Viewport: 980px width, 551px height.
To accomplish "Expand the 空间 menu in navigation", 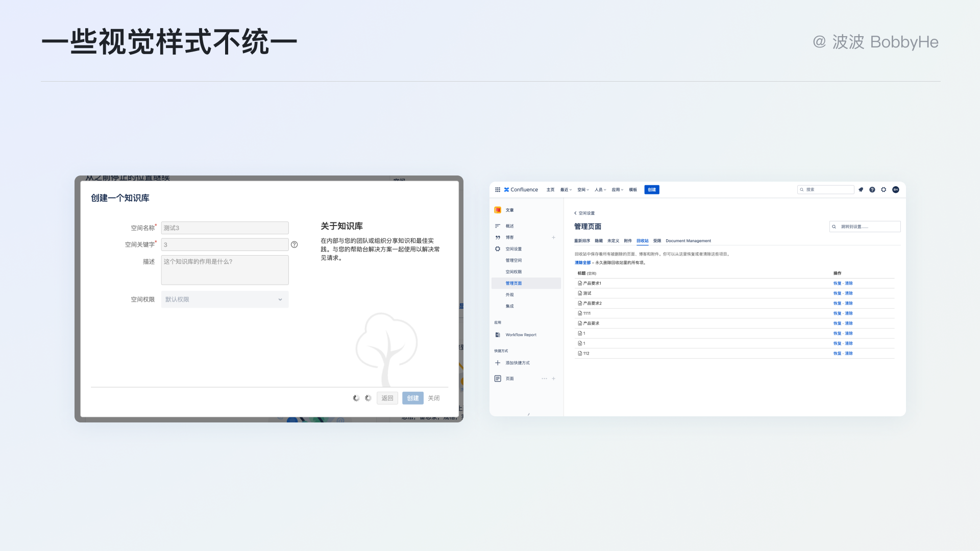I will click(583, 190).
